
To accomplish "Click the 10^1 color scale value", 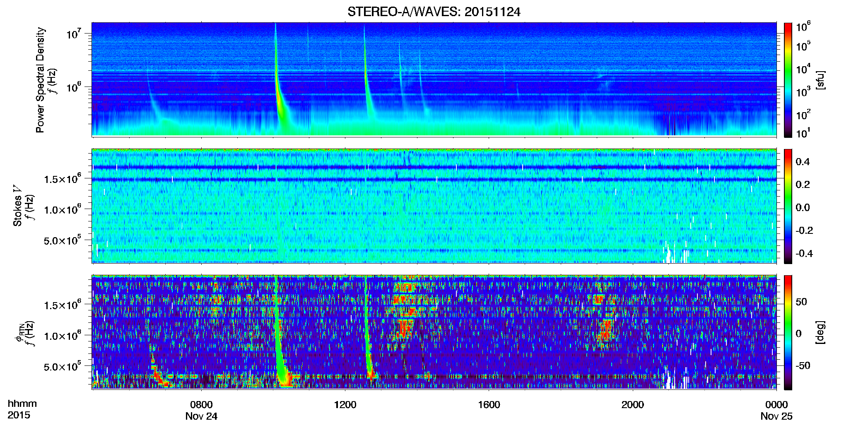I will coord(803,133).
